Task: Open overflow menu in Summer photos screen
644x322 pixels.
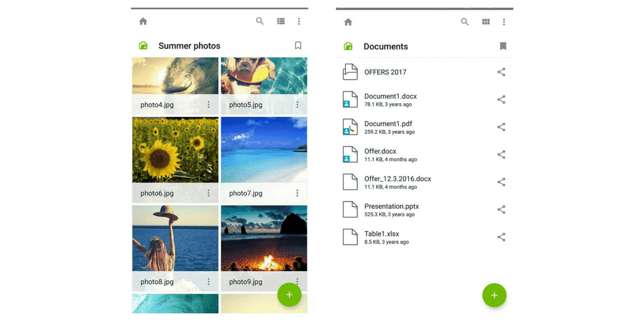Action: (x=299, y=21)
